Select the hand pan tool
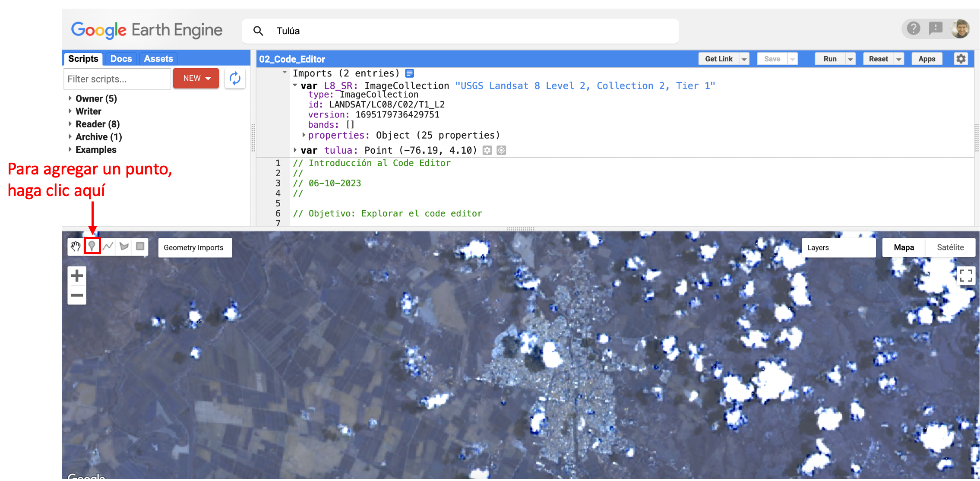Viewport: 980px width, 481px height. click(x=76, y=247)
